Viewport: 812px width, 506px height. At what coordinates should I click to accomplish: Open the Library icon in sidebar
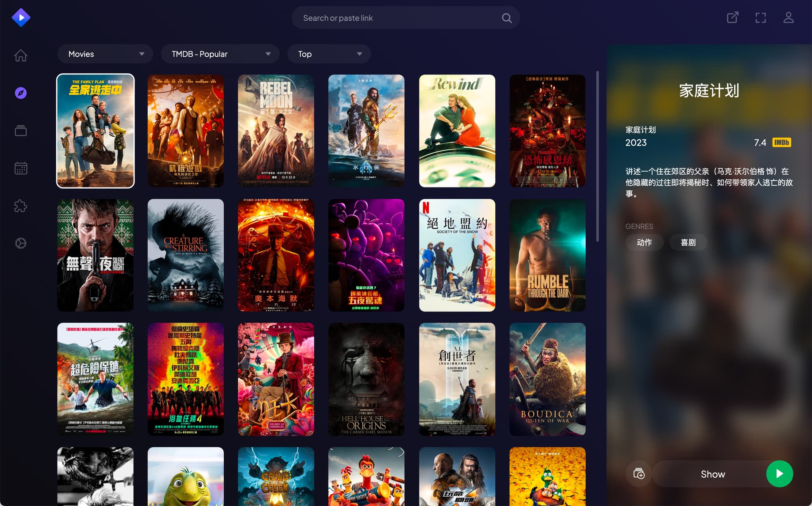tap(21, 131)
